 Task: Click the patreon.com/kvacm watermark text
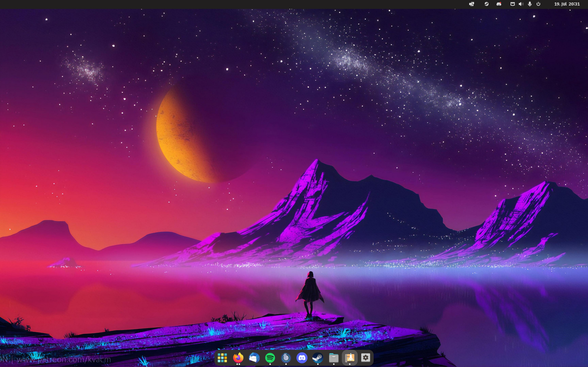pyautogui.click(x=64, y=359)
